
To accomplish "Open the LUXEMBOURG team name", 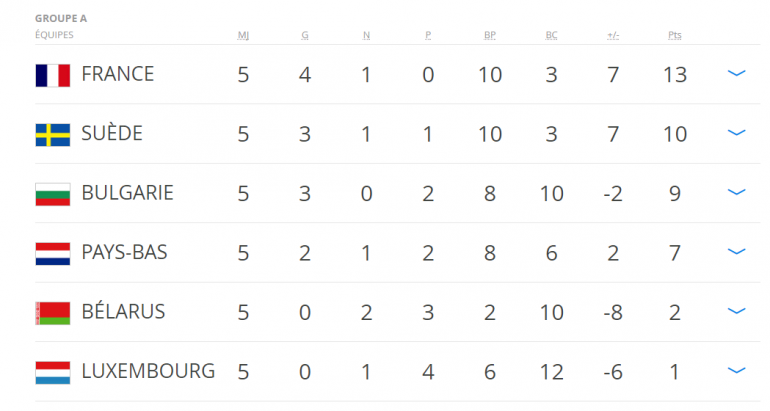I will [x=148, y=371].
